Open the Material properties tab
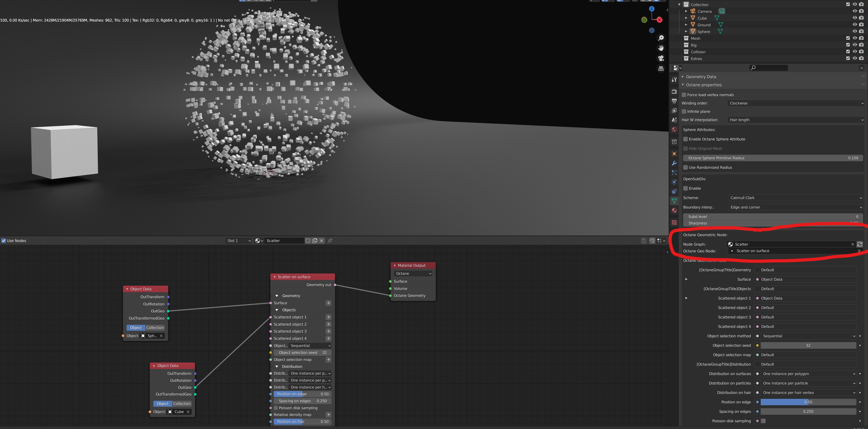This screenshot has width=868, height=429. coord(674,210)
